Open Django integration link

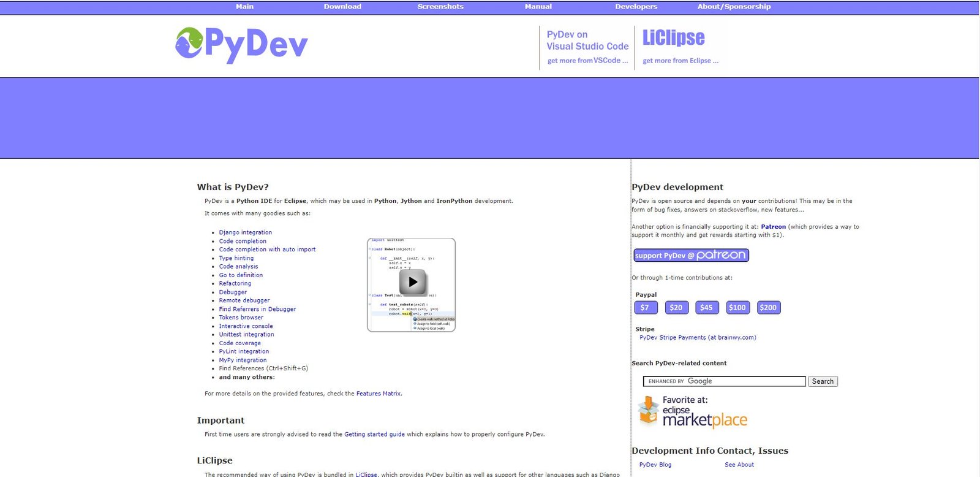(x=246, y=232)
